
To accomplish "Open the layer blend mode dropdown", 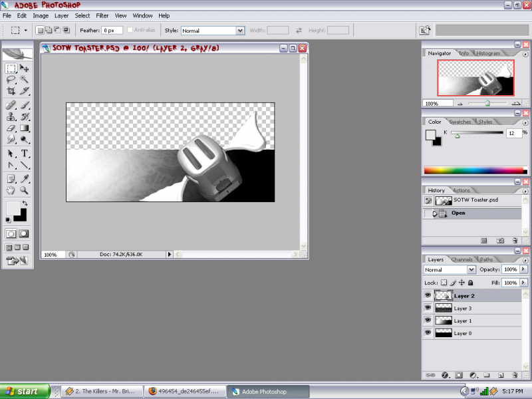I will 471,270.
